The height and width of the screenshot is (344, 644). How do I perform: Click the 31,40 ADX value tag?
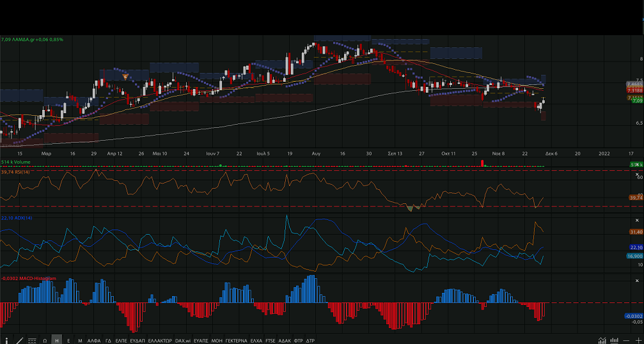coord(636,232)
